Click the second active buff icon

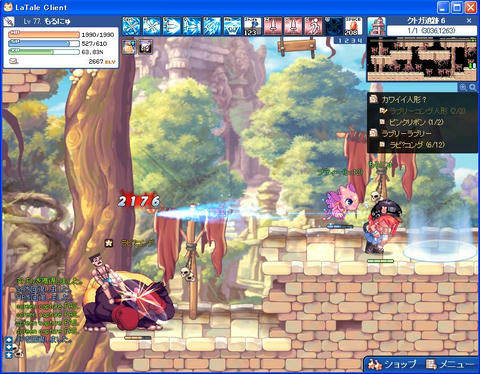tap(145, 47)
